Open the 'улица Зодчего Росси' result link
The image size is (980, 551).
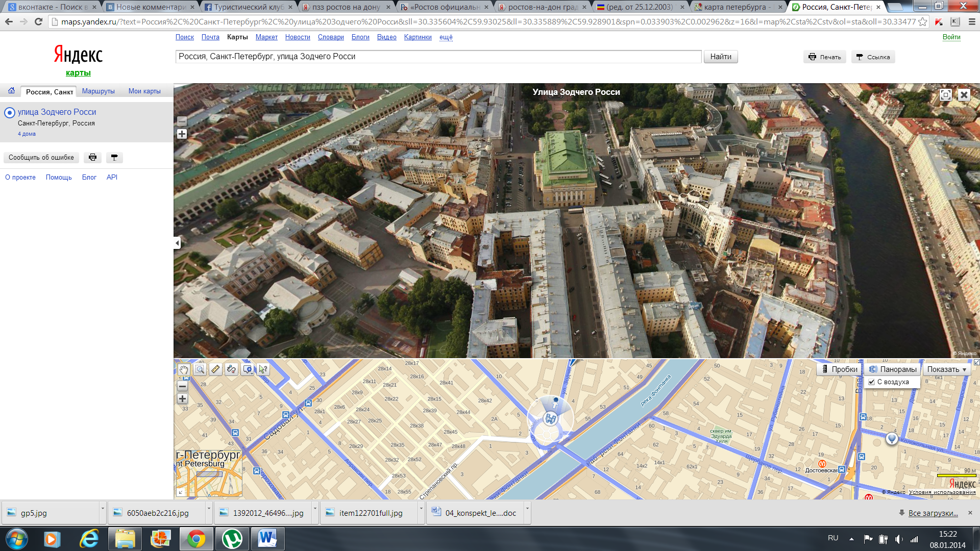57,112
